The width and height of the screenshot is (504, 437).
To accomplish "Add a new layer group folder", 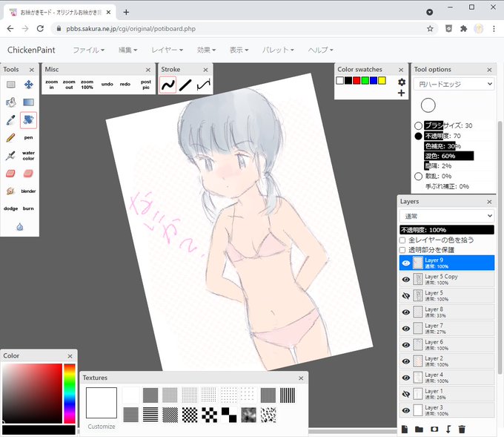I will pos(419,429).
